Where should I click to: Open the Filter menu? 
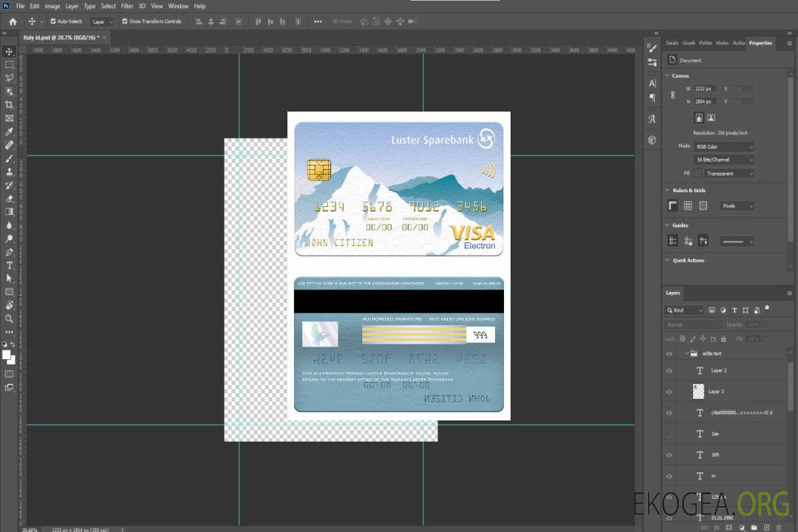coord(127,6)
